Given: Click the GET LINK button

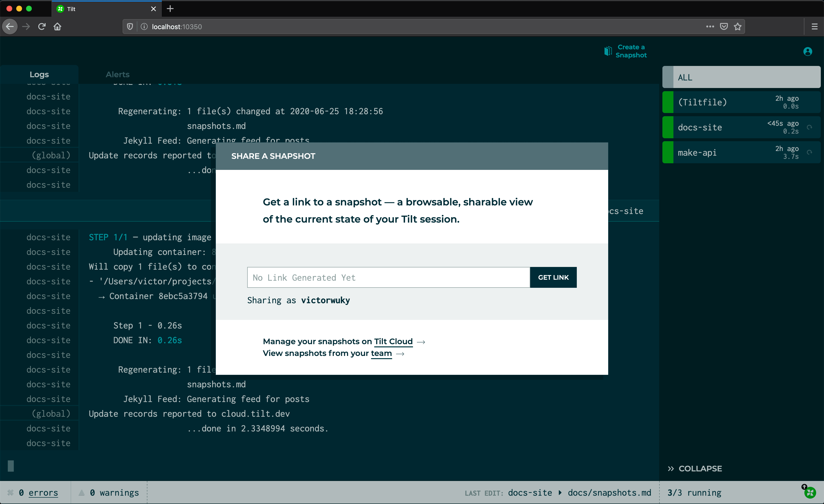Looking at the screenshot, I should point(554,277).
